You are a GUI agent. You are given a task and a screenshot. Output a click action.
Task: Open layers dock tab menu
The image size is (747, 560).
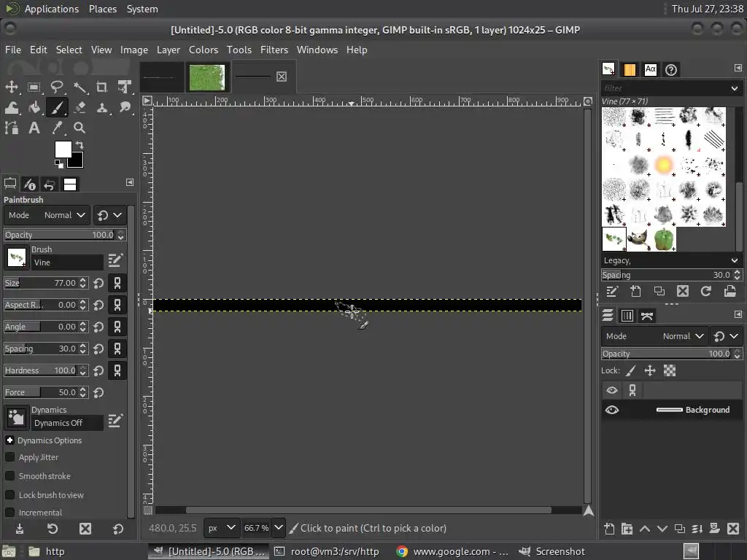point(738,314)
